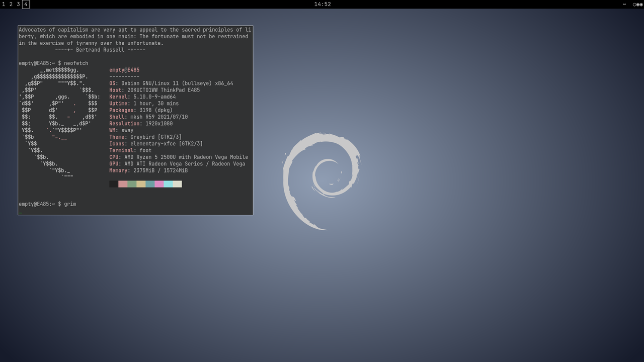The height and width of the screenshot is (362, 644).
Task: Click the three-circle status indicator
Action: coord(638,4)
